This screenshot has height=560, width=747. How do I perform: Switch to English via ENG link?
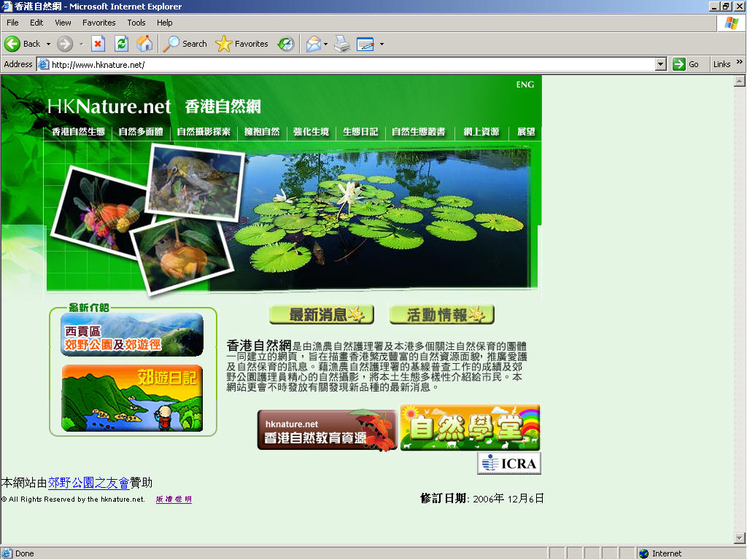(525, 85)
